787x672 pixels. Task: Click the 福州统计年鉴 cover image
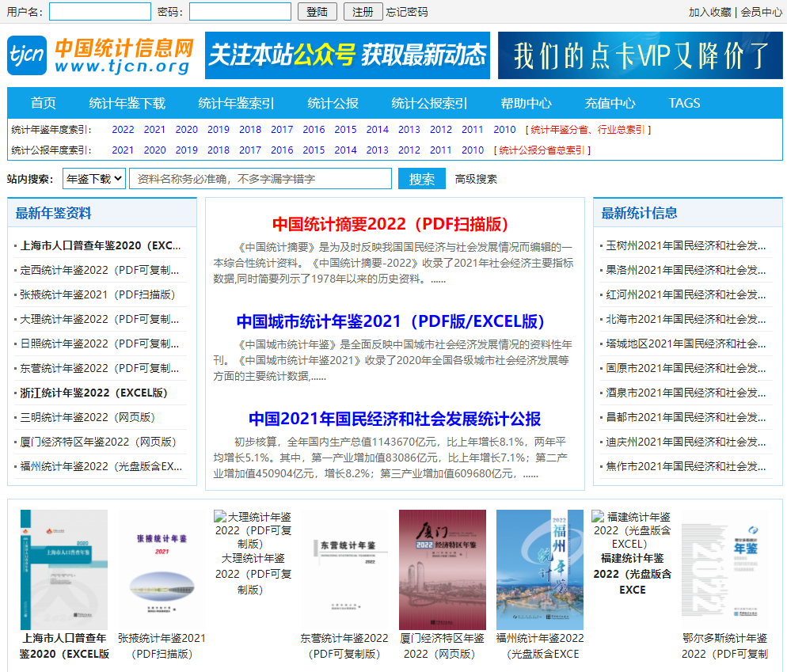tap(539, 569)
